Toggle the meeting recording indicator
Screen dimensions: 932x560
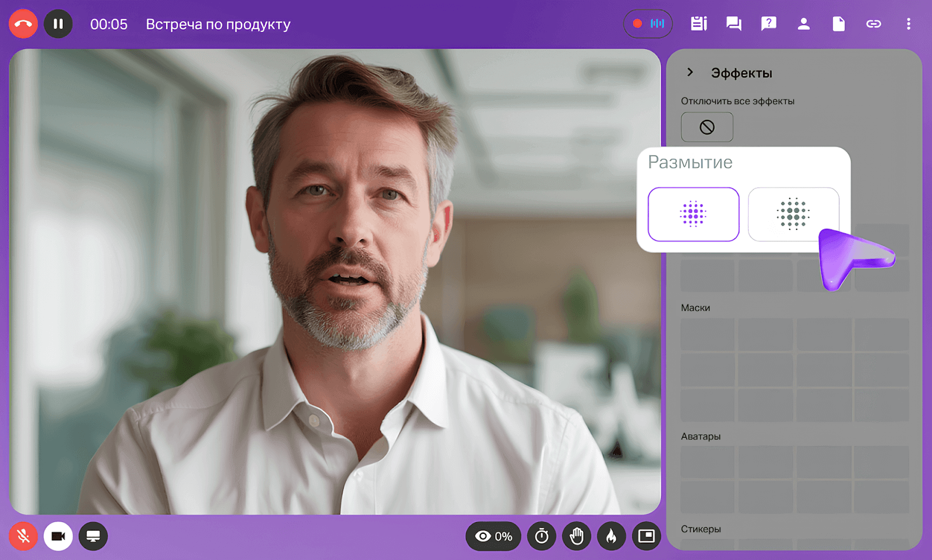[648, 24]
